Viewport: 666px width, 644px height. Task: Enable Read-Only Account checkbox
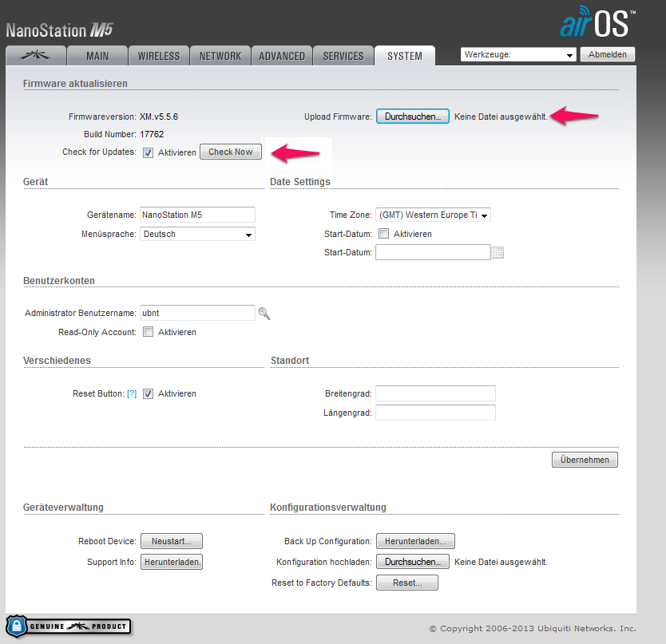tap(148, 331)
